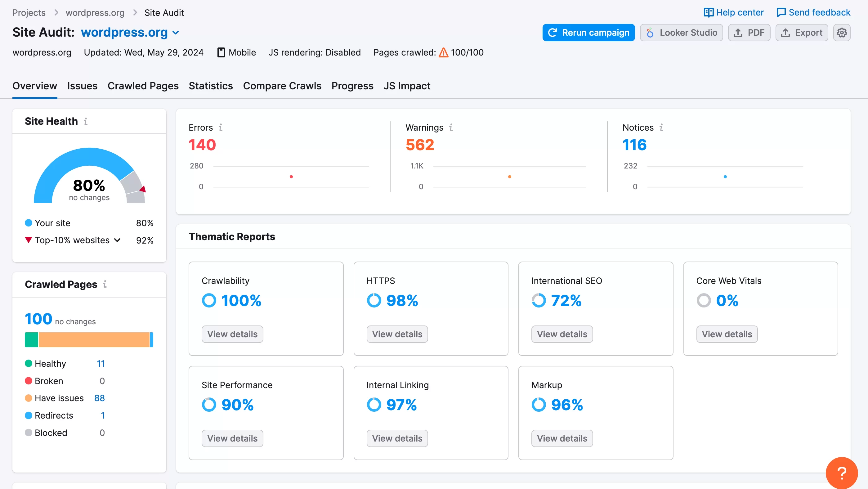View details for International SEO report

tap(562, 334)
